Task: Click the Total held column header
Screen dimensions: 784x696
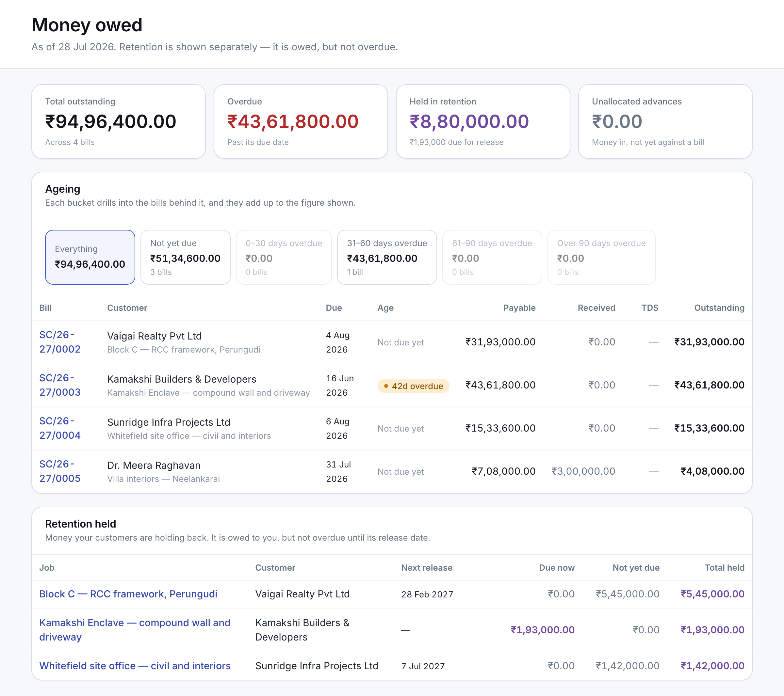Action: tap(724, 568)
